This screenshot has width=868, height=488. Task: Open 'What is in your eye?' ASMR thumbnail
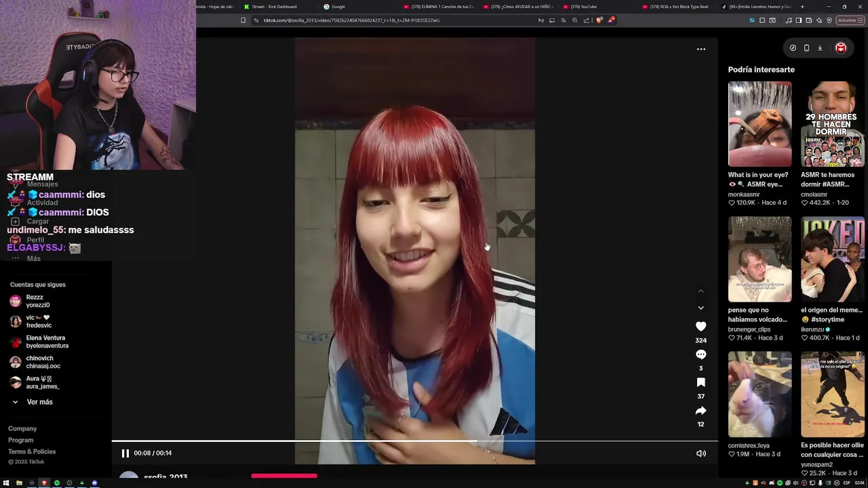click(x=759, y=124)
